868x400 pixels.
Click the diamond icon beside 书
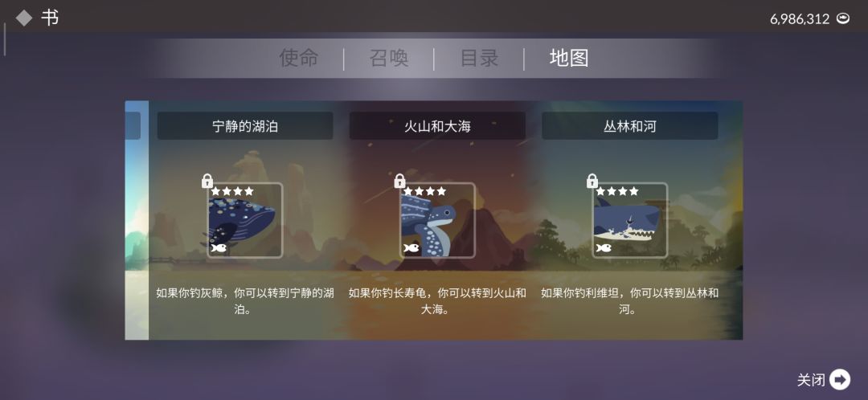click(24, 18)
